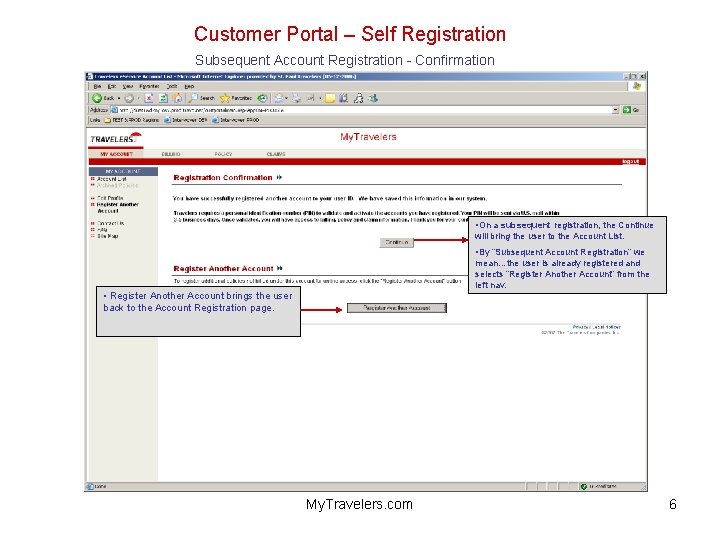Open the Interviewer DEV links bookmark
The width and height of the screenshot is (720, 540).
coord(186,120)
